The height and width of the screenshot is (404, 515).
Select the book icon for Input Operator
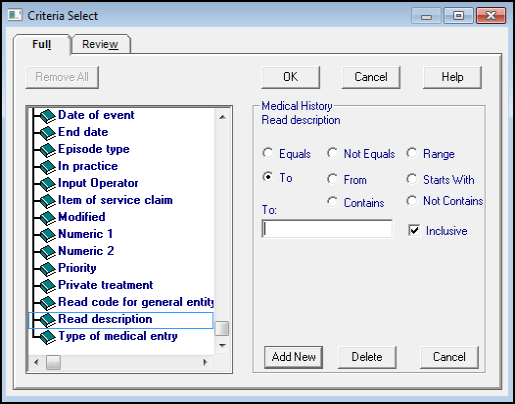48,184
